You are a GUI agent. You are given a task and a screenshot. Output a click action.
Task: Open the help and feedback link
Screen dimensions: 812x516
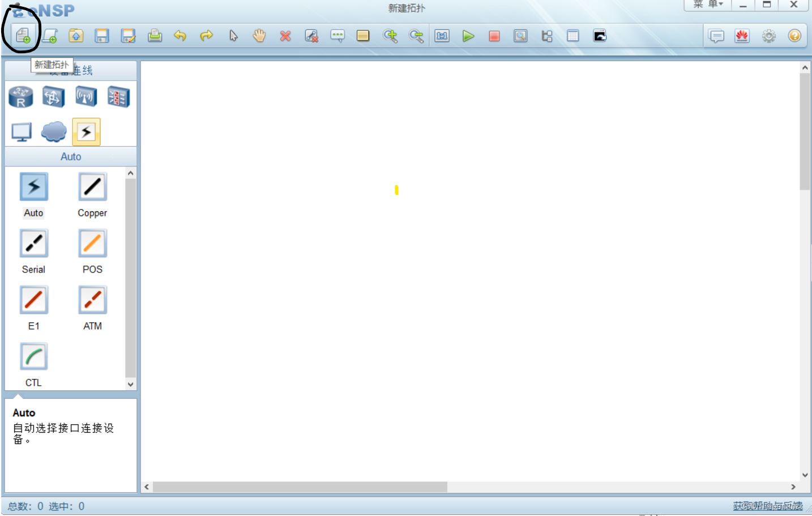click(x=768, y=506)
